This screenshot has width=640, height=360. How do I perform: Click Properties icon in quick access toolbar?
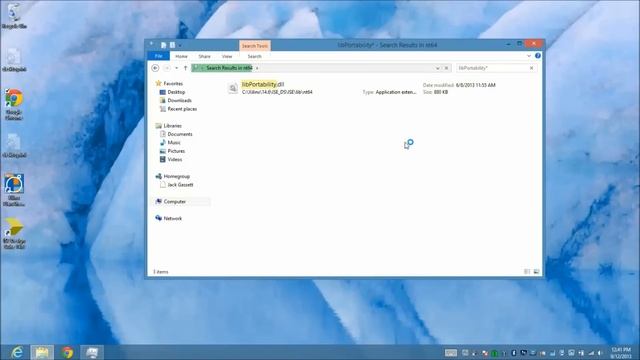tap(163, 45)
